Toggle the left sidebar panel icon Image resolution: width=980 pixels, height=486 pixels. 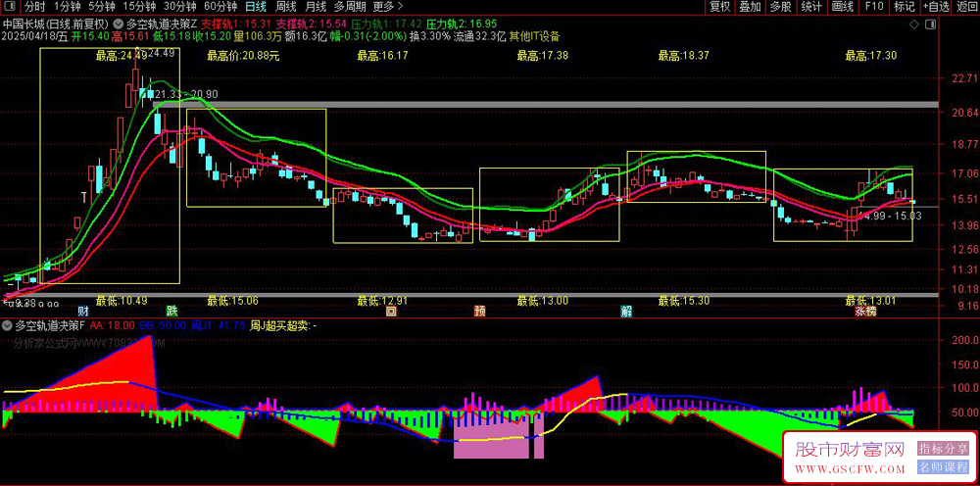coord(11,6)
